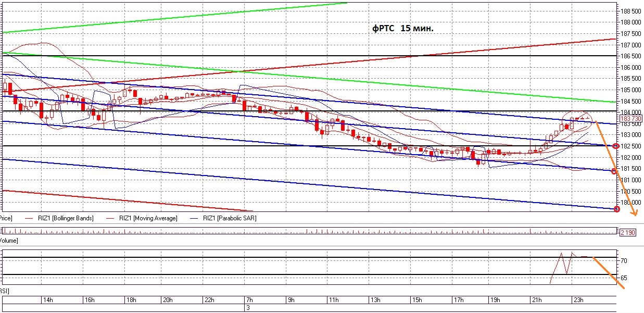Viewport: 644px width, 313px height.
Task: Select the 184 000 price axis label
Action: click(x=630, y=112)
